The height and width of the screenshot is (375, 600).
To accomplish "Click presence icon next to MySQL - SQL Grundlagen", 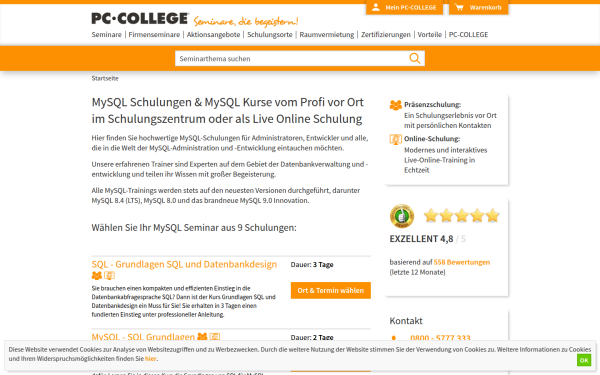I will [202, 336].
